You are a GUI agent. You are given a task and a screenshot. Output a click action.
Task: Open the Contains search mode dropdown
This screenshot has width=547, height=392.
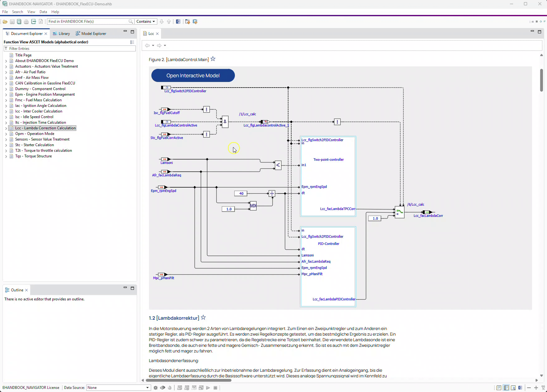(x=145, y=22)
